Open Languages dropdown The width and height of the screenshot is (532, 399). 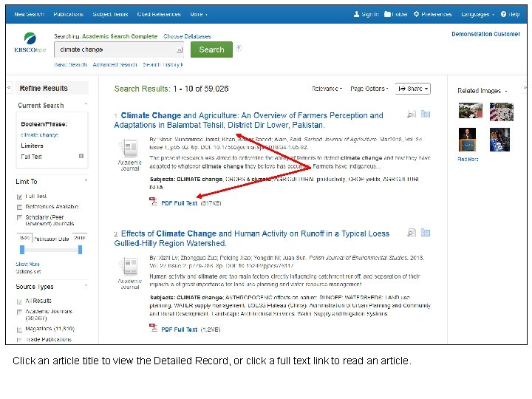(477, 14)
